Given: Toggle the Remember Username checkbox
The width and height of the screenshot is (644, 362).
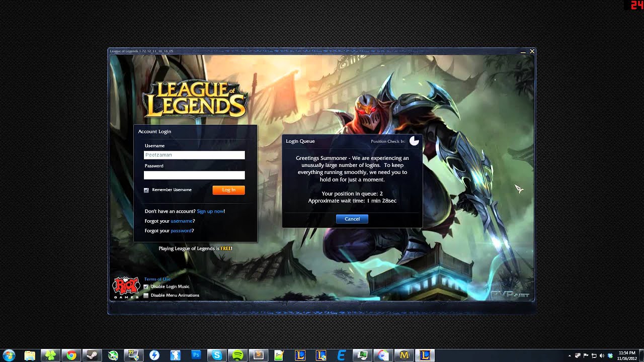Looking at the screenshot, I should click(x=146, y=190).
